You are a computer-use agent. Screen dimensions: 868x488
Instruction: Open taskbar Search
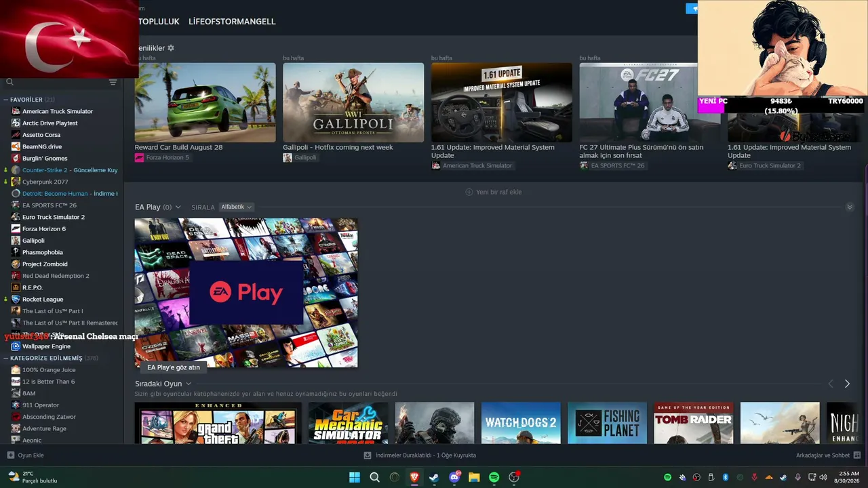click(374, 477)
